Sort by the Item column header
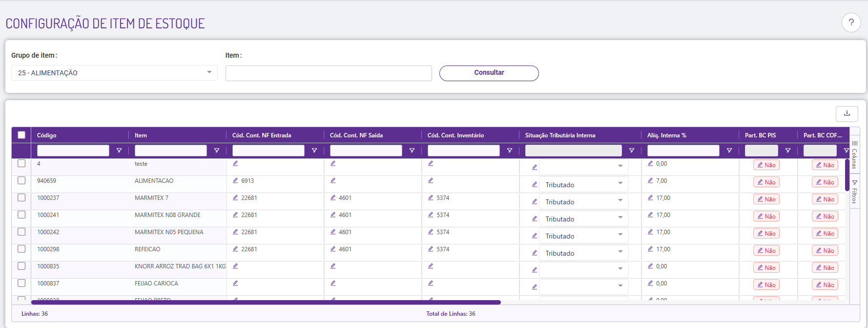 141,135
